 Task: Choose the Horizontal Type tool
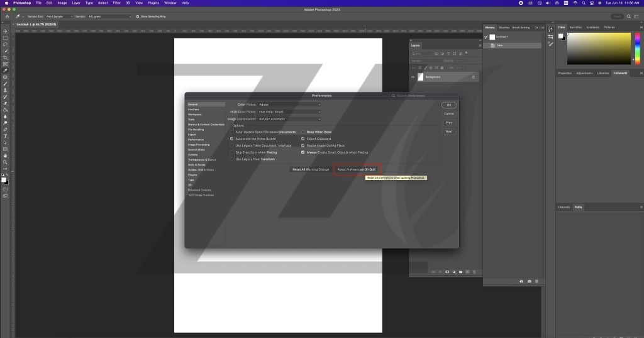click(x=5, y=136)
